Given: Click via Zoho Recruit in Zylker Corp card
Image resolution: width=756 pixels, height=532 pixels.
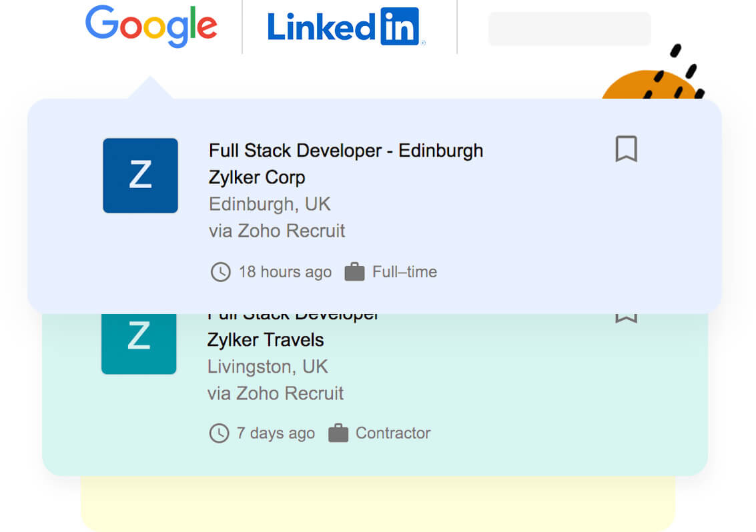Looking at the screenshot, I should pyautogui.click(x=277, y=231).
